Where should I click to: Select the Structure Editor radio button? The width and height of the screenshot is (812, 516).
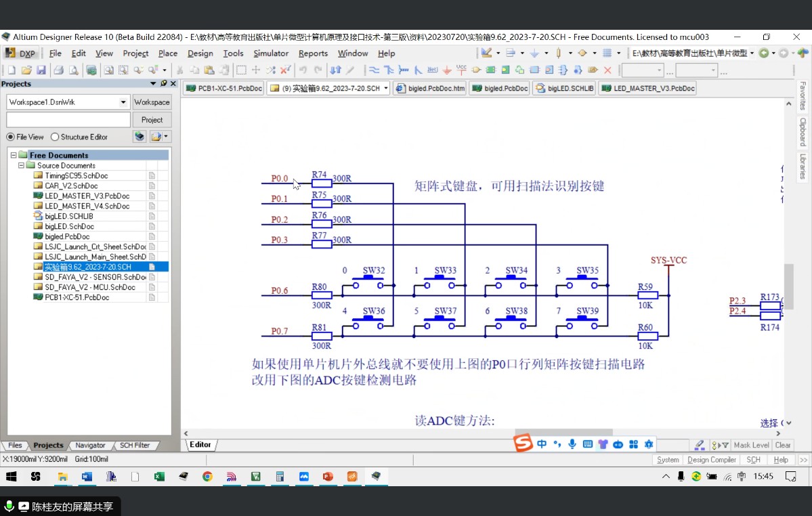tap(55, 137)
